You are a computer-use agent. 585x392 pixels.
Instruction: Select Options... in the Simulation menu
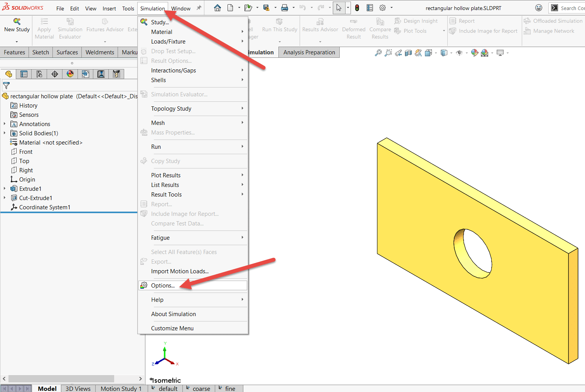point(163,285)
